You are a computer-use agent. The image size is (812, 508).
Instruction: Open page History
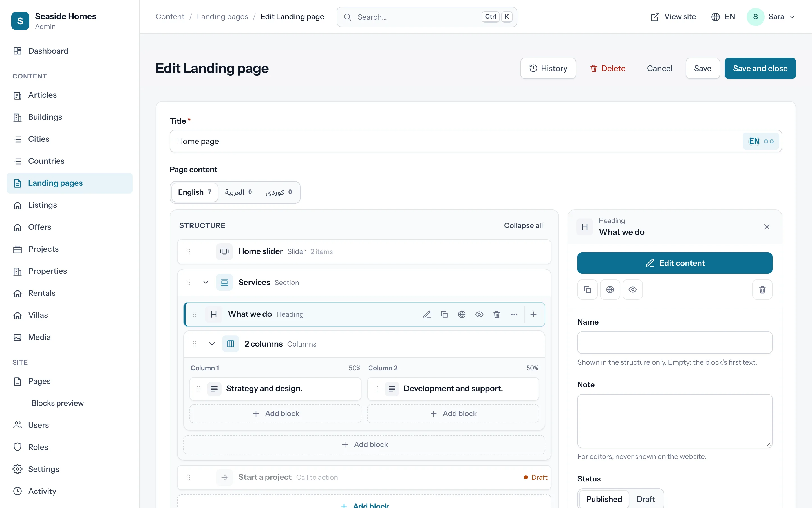[x=548, y=68]
